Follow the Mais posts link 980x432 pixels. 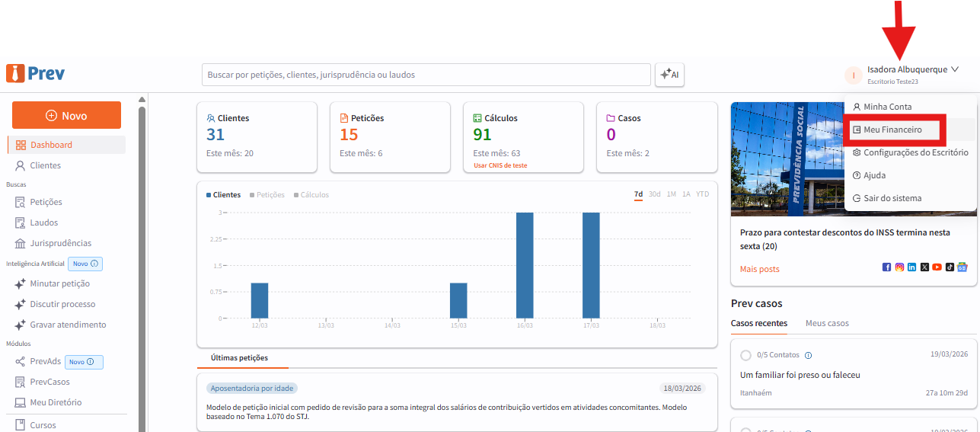pos(759,269)
